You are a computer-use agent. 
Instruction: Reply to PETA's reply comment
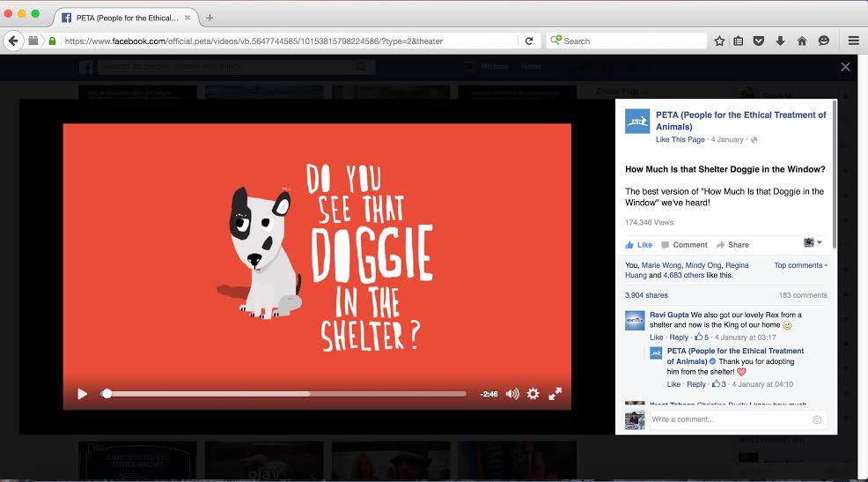point(696,384)
